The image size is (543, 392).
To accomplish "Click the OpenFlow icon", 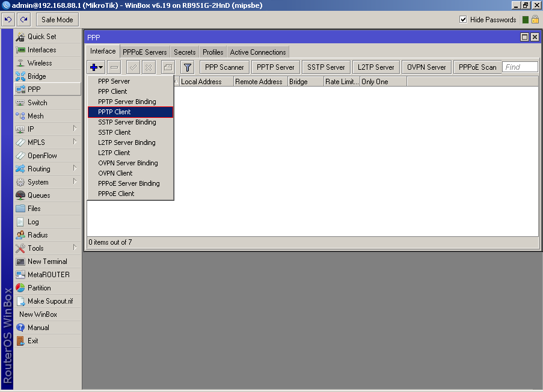I will [20, 156].
